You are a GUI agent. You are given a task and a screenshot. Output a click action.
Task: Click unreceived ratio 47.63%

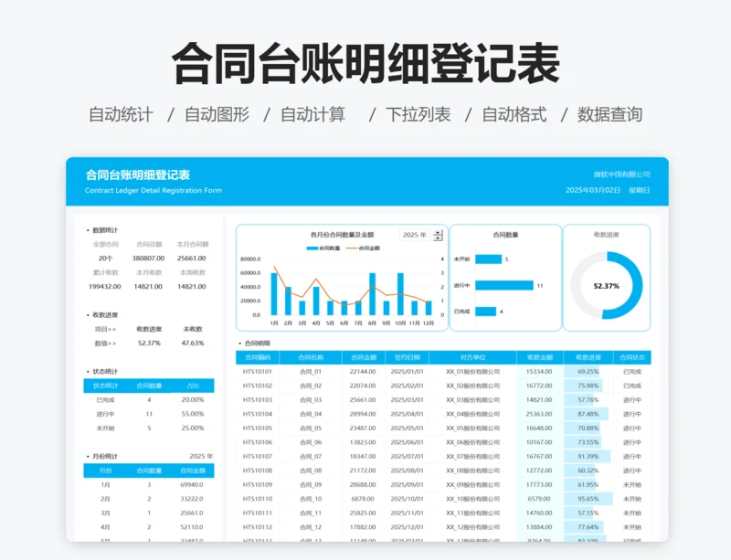pos(193,343)
